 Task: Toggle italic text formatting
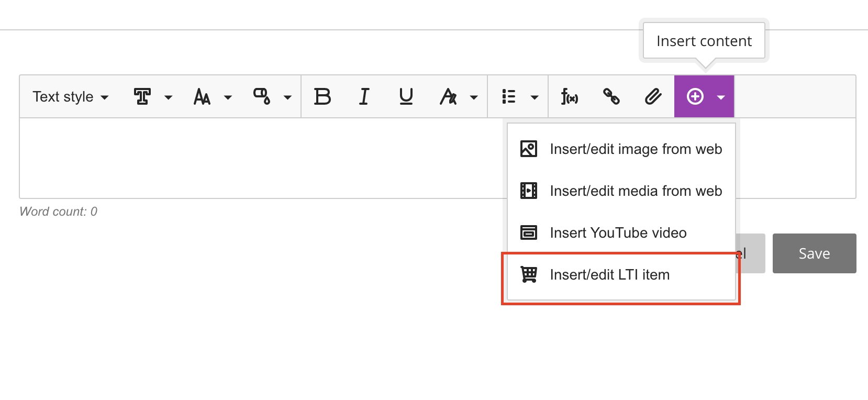point(364,97)
